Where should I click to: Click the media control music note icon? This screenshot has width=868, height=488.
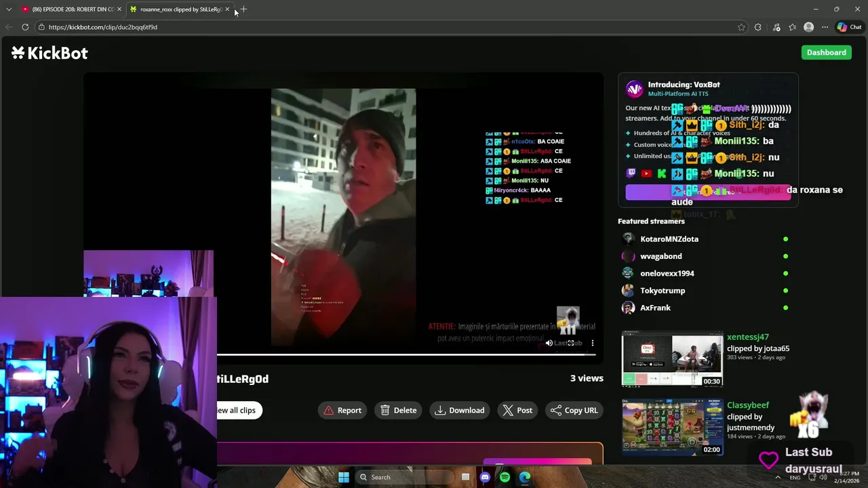coord(776,27)
